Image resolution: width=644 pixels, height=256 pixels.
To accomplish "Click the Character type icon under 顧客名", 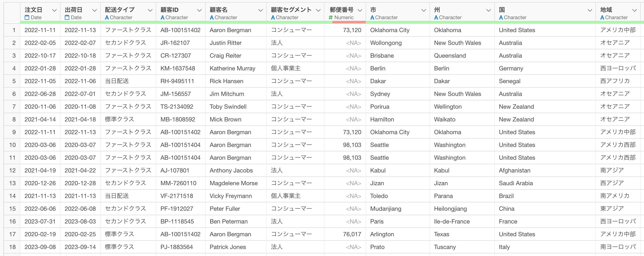I will [212, 17].
